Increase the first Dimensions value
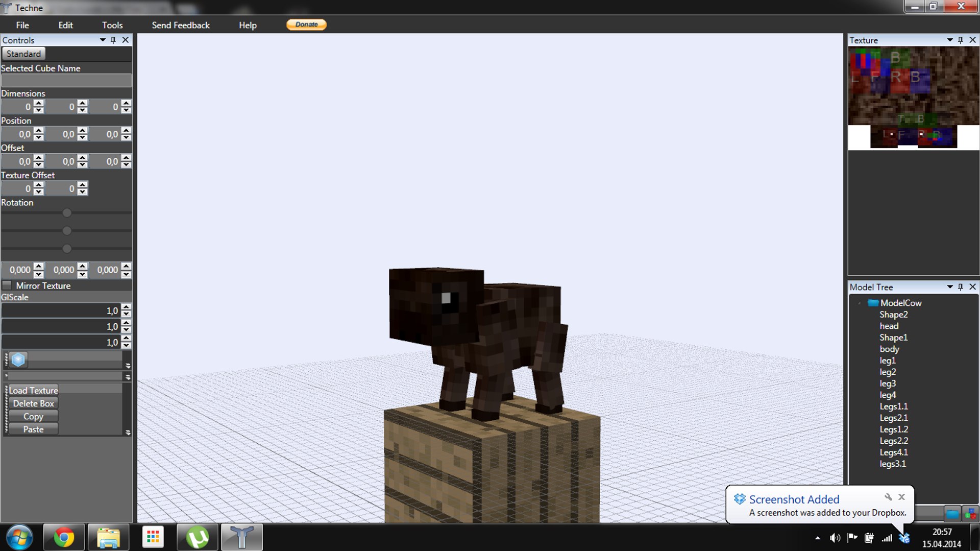980x551 pixels. [39, 103]
